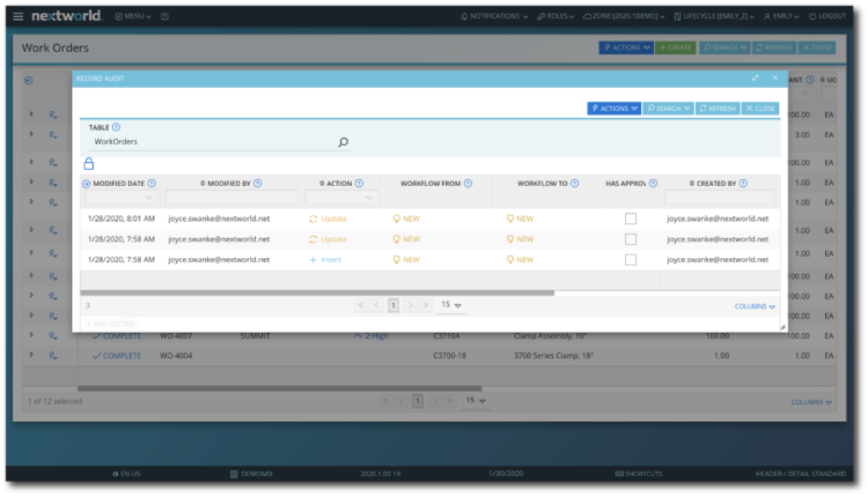
Task: Click Create in the Work Orders header
Action: coord(676,48)
